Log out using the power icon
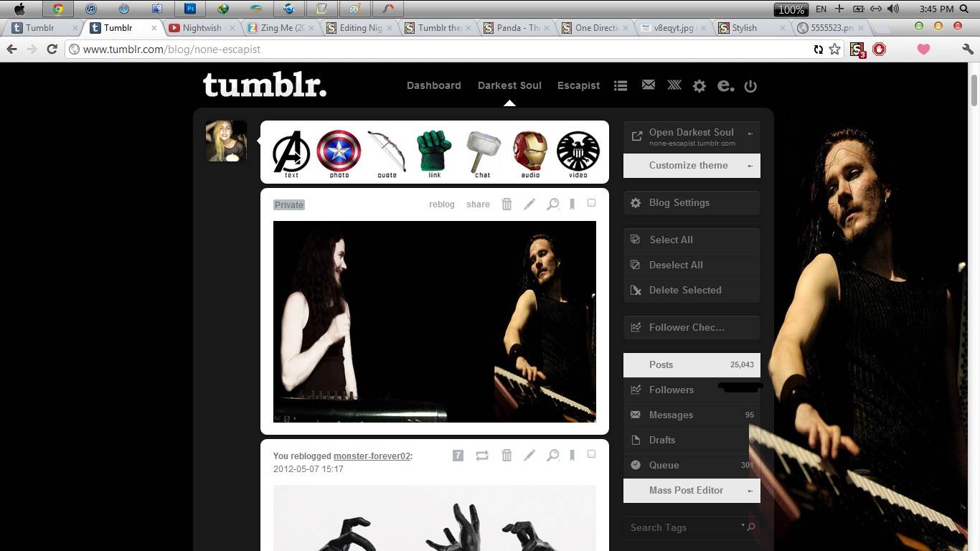This screenshot has height=551, width=980. click(x=750, y=86)
